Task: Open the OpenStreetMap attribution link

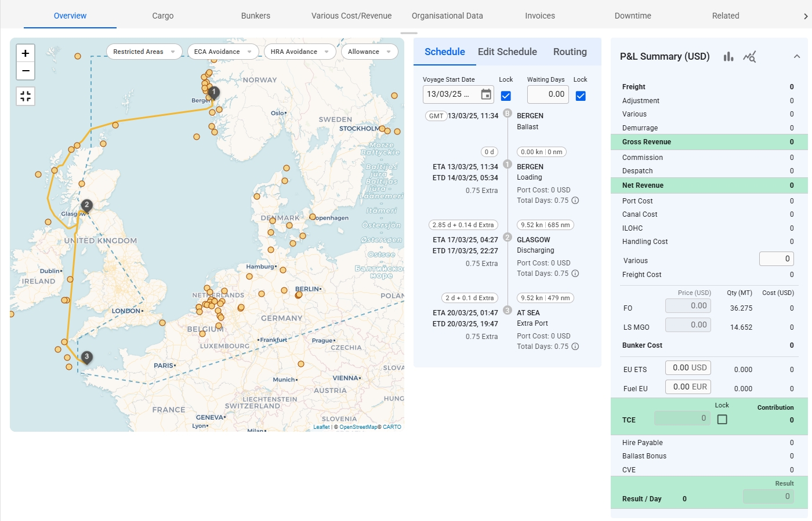Action: 359,427
